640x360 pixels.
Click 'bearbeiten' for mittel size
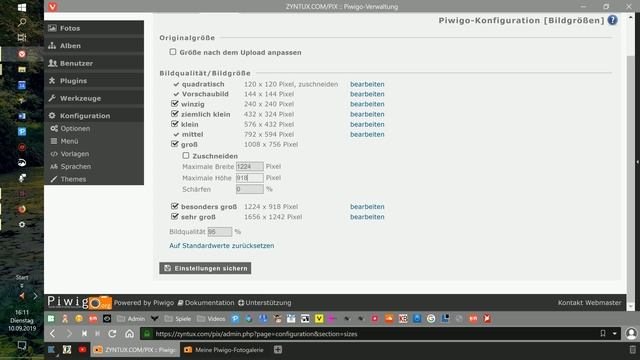(367, 134)
